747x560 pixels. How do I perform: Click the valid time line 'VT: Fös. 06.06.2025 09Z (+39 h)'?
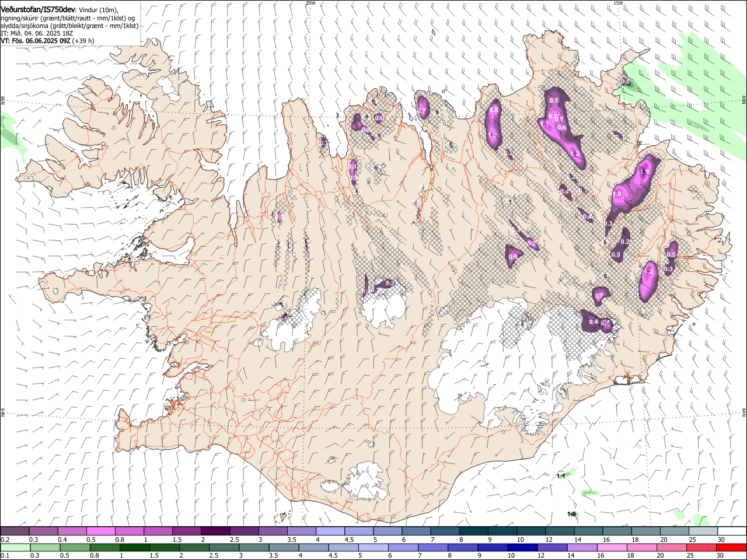[48, 41]
